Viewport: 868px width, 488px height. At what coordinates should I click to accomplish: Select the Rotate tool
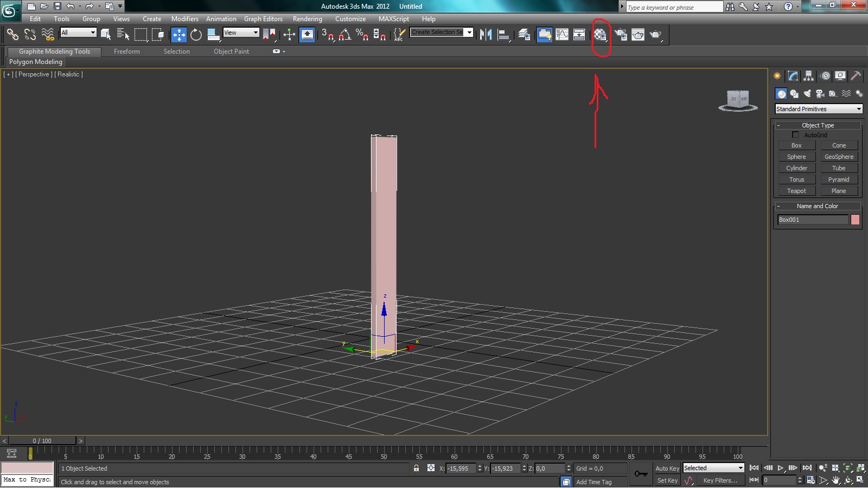(196, 35)
